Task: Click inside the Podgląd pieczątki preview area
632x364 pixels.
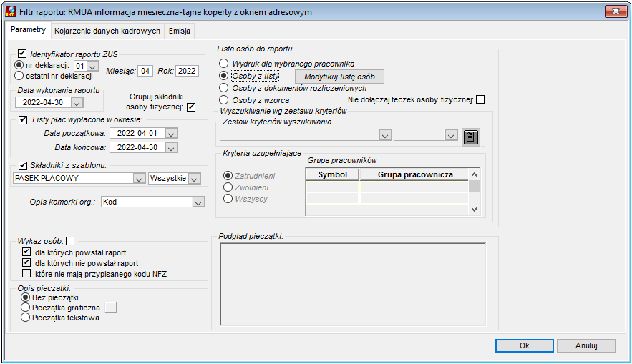Action: (x=353, y=285)
